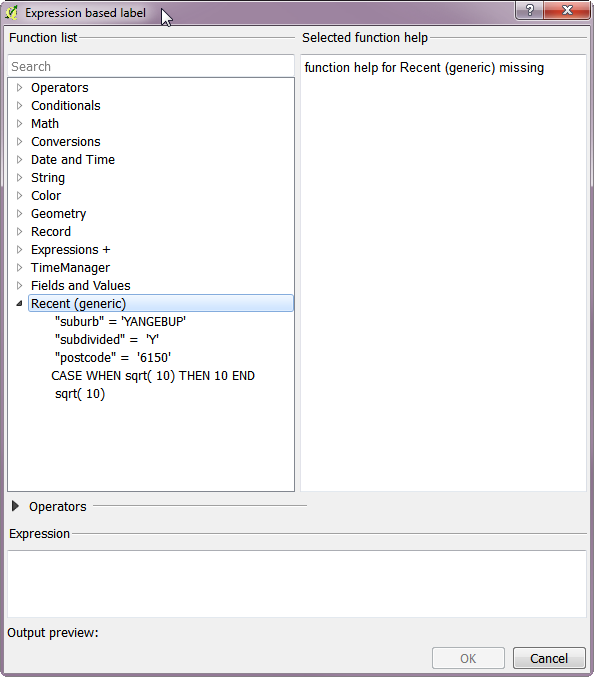Select the TimeManager category
The width and height of the screenshot is (594, 677).
[x=70, y=268]
